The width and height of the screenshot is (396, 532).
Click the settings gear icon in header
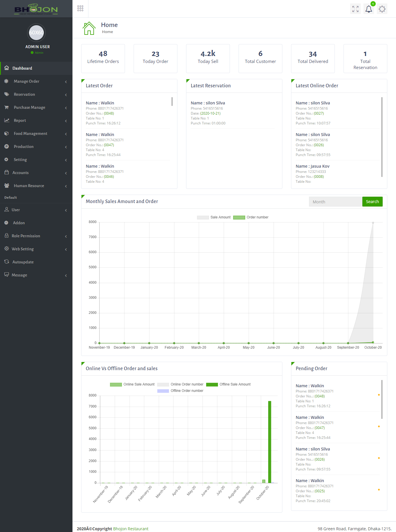(x=382, y=9)
